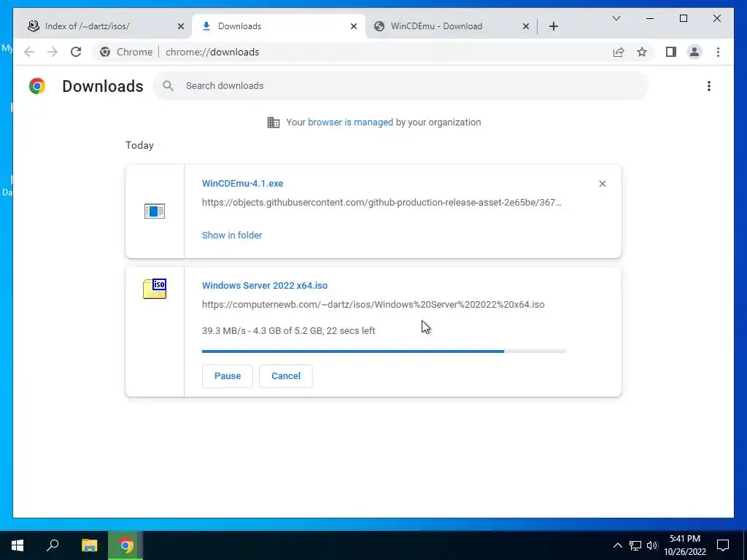Click the computernewb.com source URL
The image size is (747, 560).
coord(373,305)
